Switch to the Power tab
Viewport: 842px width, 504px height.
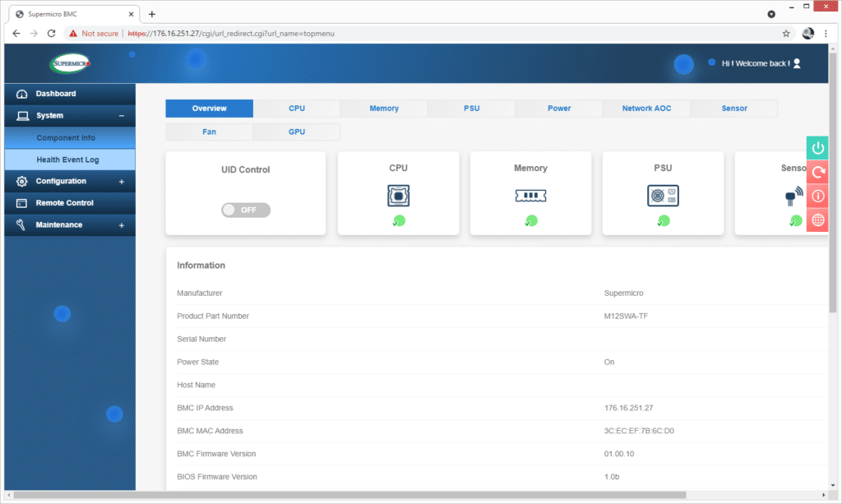[559, 109]
